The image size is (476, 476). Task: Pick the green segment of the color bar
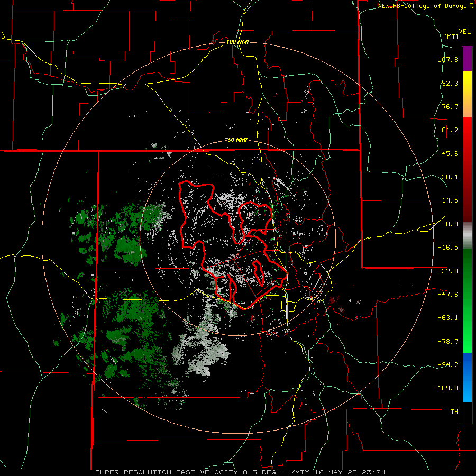click(x=467, y=300)
